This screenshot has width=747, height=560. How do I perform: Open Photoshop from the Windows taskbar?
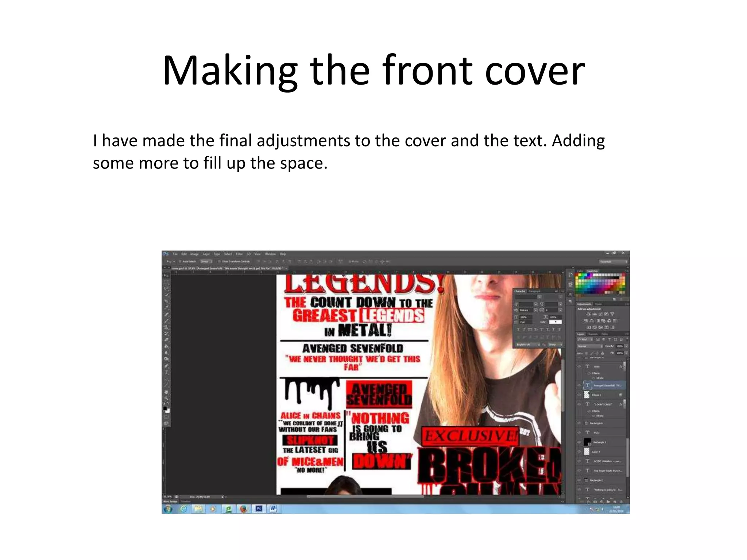pos(259,509)
